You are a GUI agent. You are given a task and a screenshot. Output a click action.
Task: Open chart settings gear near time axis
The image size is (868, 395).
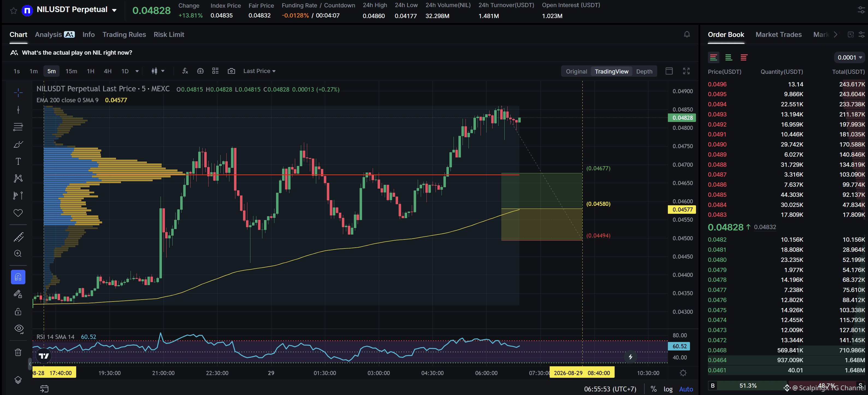click(x=683, y=373)
